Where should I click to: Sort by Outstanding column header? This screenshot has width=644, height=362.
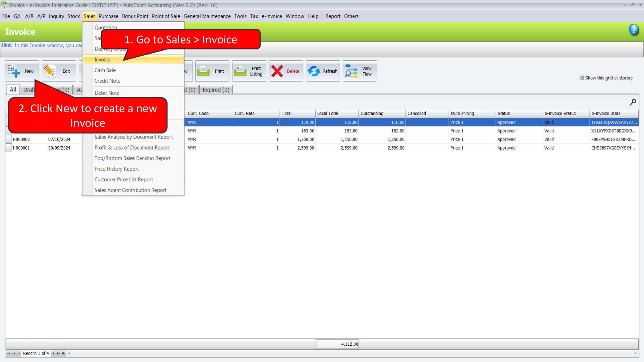(x=382, y=113)
